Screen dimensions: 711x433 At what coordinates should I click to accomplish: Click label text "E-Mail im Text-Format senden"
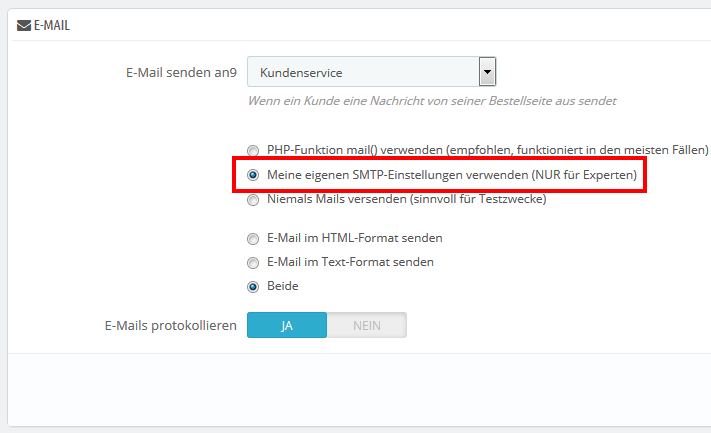click(350, 262)
